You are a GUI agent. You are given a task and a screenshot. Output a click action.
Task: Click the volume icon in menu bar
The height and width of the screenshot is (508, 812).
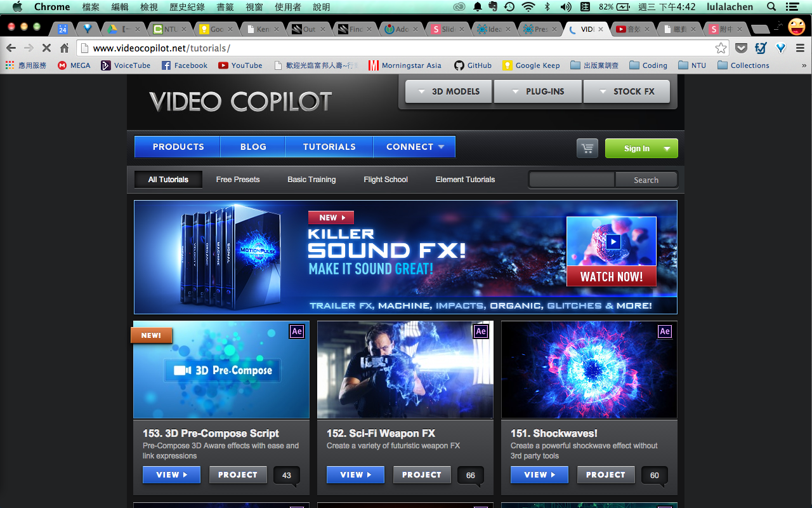[566, 7]
